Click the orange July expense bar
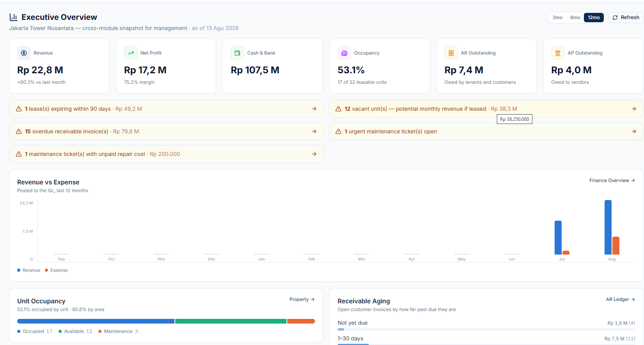The height and width of the screenshot is (345, 644). [x=566, y=253]
